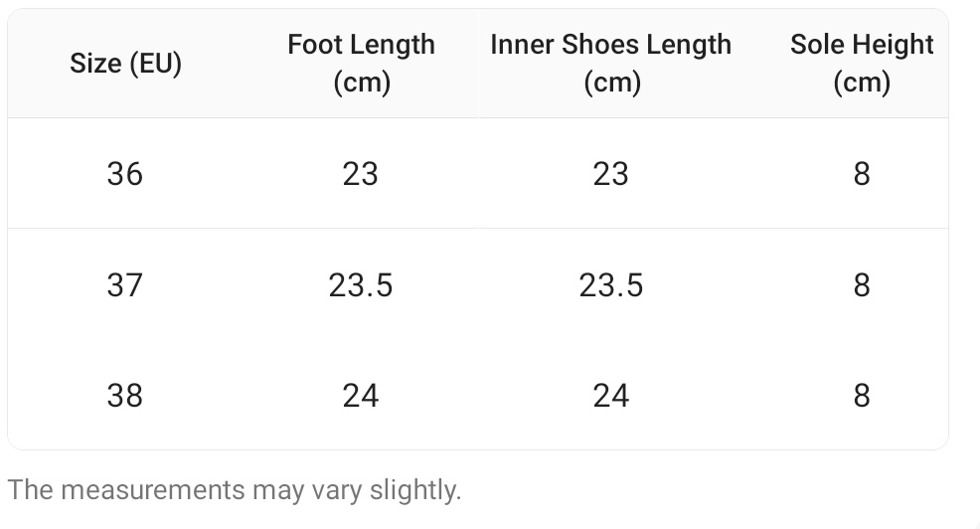Click the (cm) unit under Sole Height
This screenshot has height=529, width=980.
[x=862, y=83]
